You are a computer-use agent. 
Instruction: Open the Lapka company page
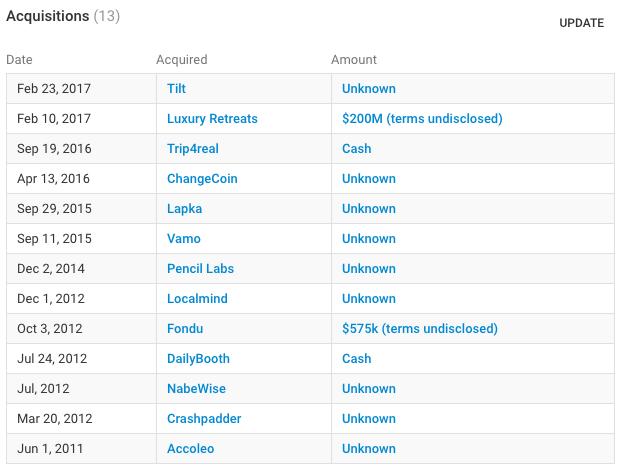click(x=184, y=209)
